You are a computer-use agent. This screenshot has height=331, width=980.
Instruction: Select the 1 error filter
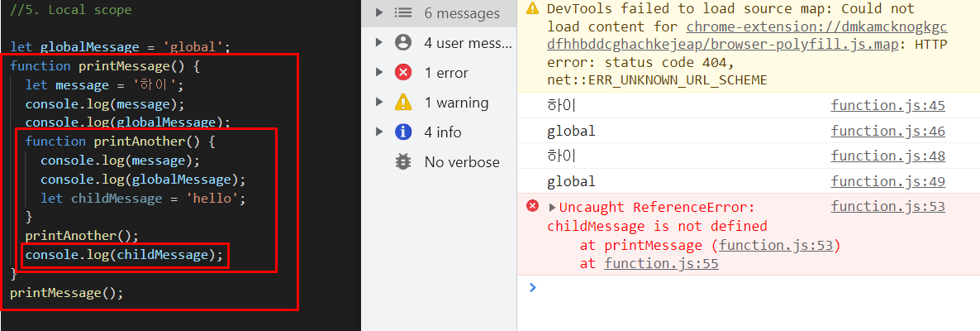(x=440, y=73)
